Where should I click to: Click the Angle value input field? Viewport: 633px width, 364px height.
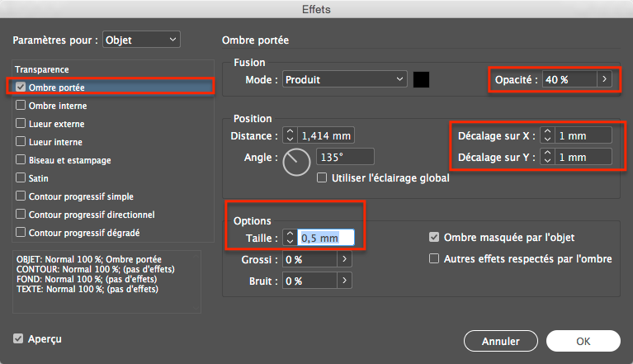point(345,156)
